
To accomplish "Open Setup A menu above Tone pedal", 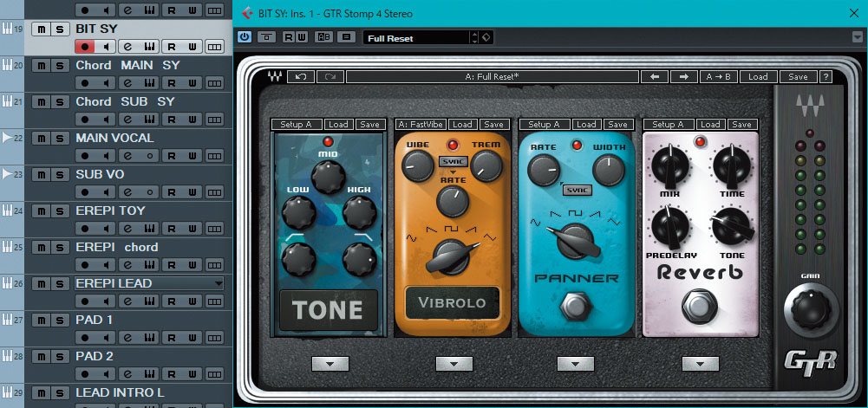I will (297, 125).
